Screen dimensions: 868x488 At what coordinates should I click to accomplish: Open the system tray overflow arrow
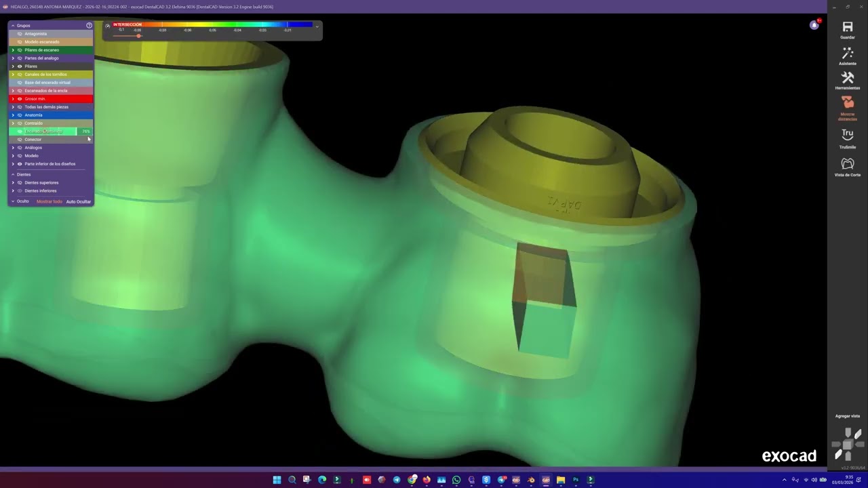[x=785, y=480]
